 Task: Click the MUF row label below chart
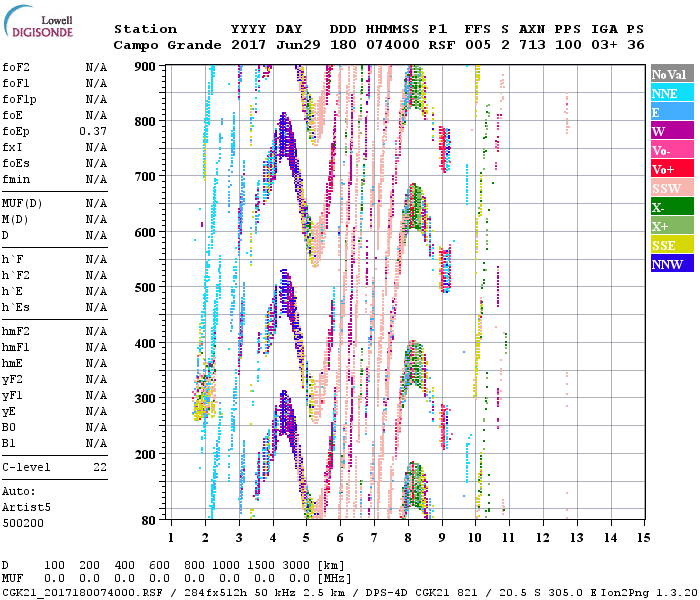pos(12,579)
